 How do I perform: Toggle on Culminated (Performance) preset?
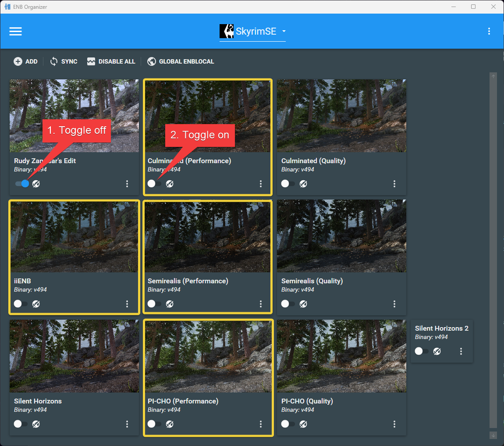tap(155, 184)
